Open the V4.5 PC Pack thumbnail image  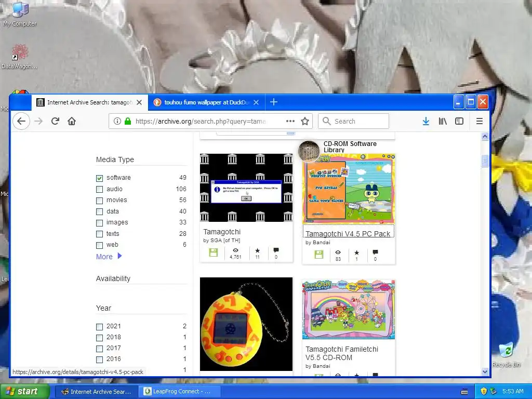(x=349, y=189)
